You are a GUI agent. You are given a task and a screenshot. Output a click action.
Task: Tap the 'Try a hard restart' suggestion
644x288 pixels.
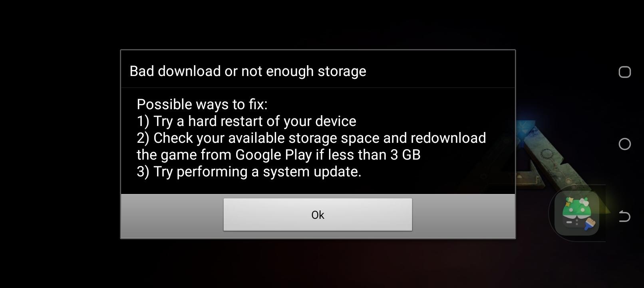tap(246, 121)
